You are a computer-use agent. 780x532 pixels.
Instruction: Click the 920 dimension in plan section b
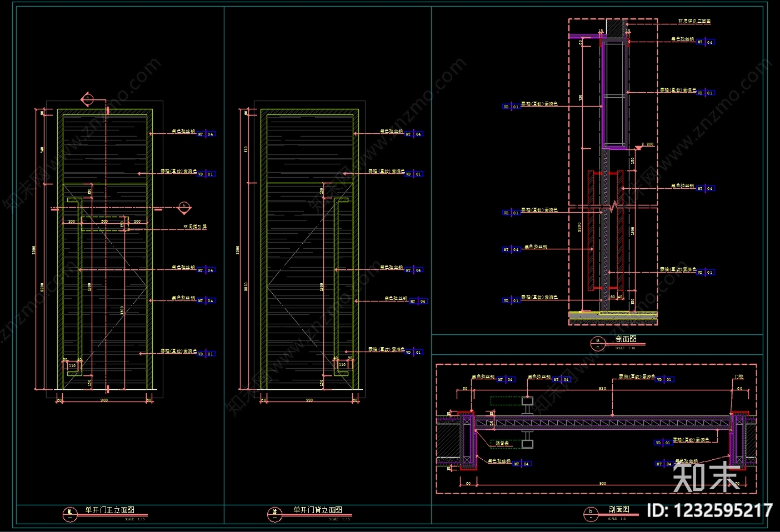click(602, 388)
